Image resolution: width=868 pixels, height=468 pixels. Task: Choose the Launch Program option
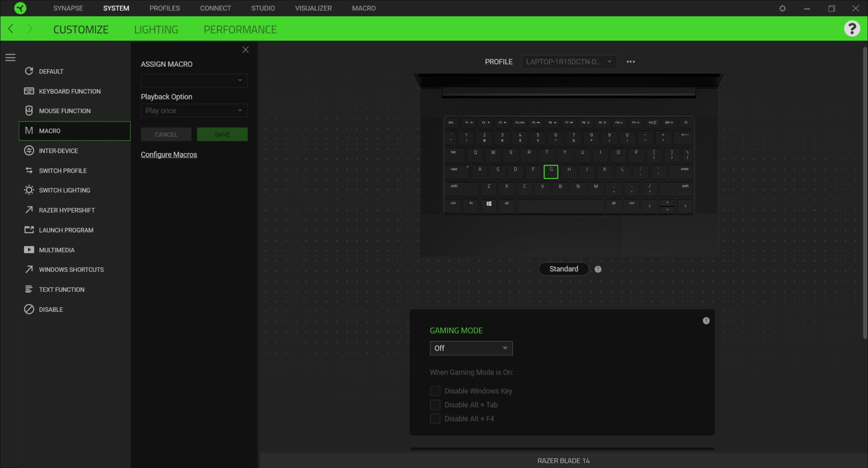pyautogui.click(x=66, y=230)
